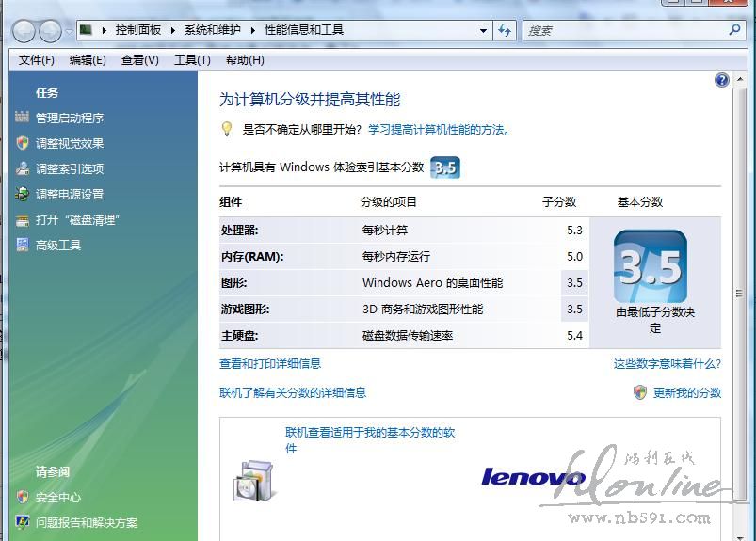Open the 文件(F) menu
Screen dimensions: 756x541
tap(37, 60)
